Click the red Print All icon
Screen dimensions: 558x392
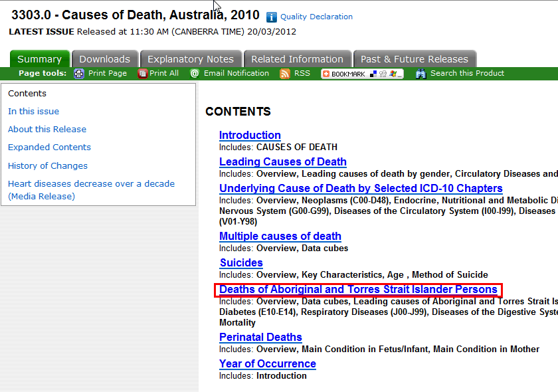(142, 74)
